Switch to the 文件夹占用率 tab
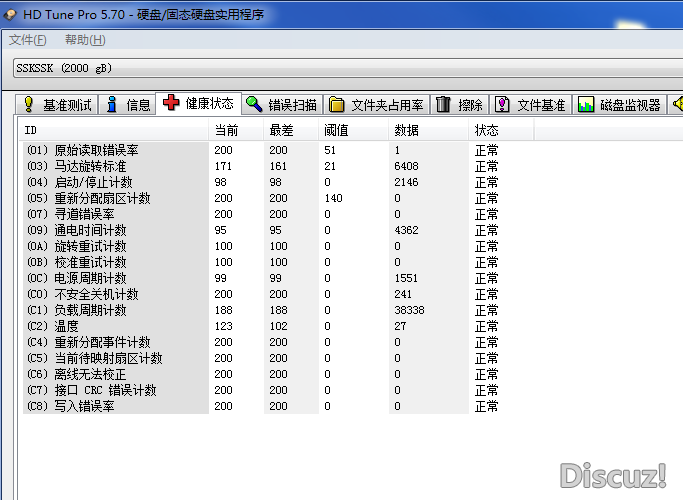683x500 pixels. point(376,105)
